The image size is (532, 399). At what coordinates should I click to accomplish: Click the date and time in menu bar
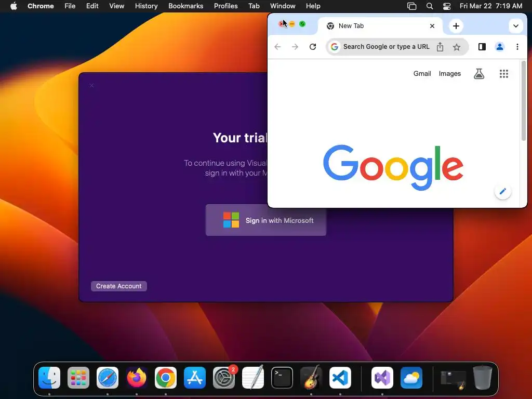tap(490, 6)
